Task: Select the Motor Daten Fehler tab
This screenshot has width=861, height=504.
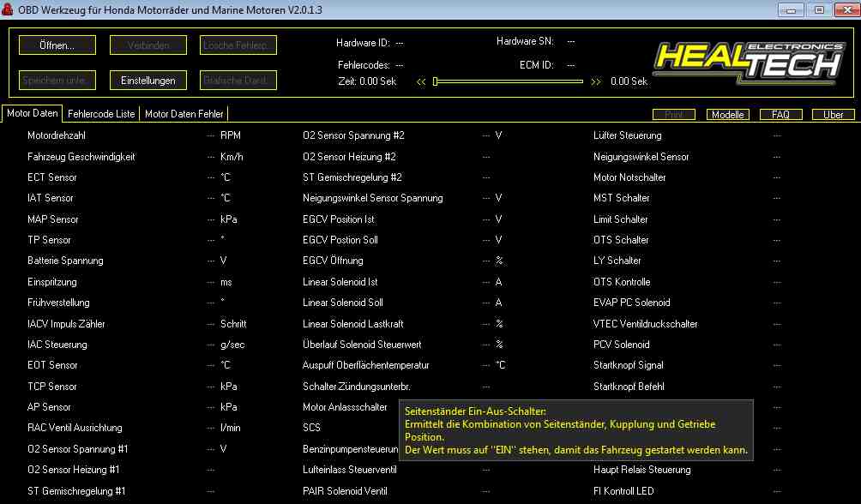Action: (x=184, y=114)
